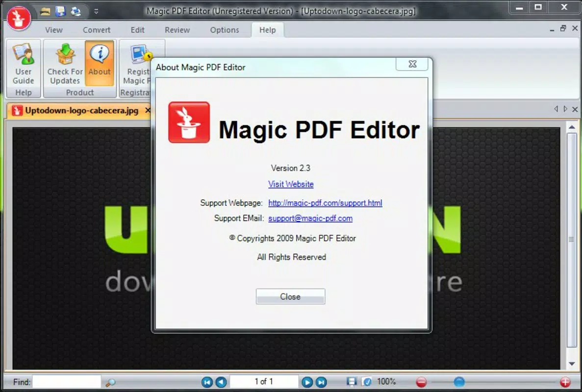Click the vertical scrollbar thumb
The width and height of the screenshot is (582, 392).
572,240
